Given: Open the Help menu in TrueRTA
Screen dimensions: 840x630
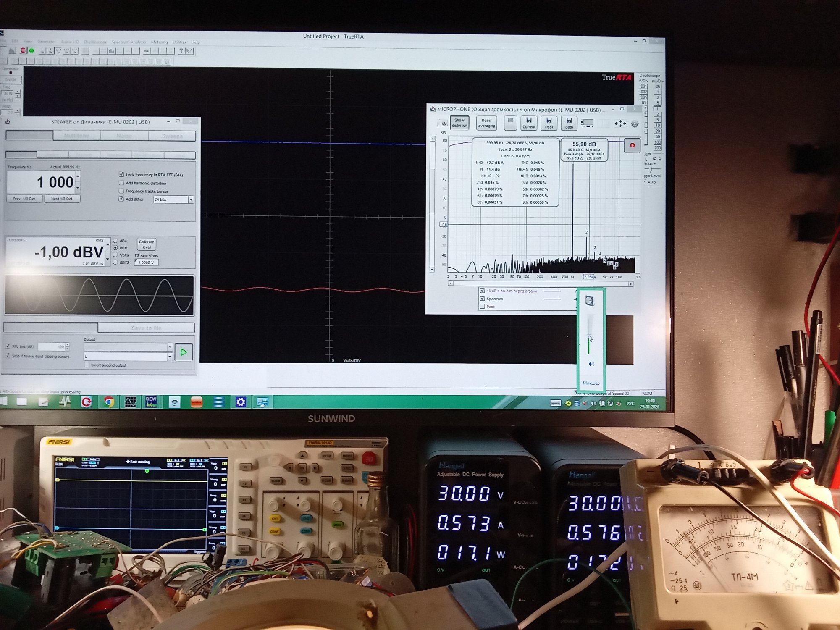Looking at the screenshot, I should (x=195, y=42).
